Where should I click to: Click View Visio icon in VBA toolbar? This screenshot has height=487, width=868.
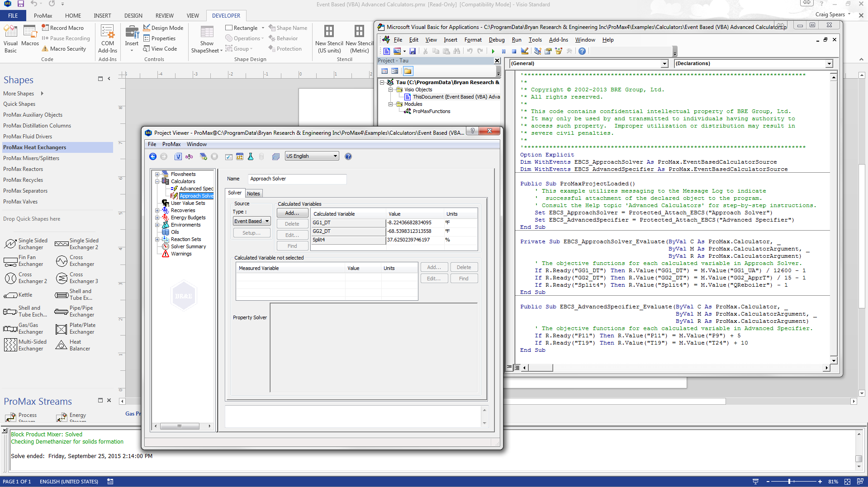[386, 51]
